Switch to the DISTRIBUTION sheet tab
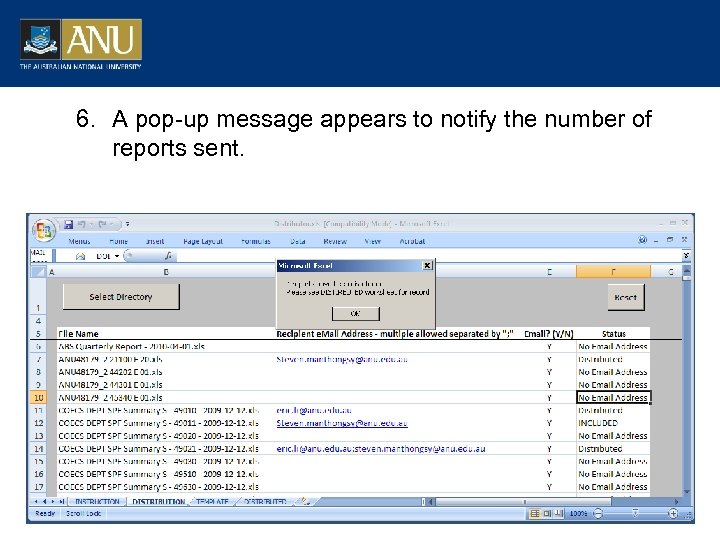720x540 pixels. [x=158, y=501]
